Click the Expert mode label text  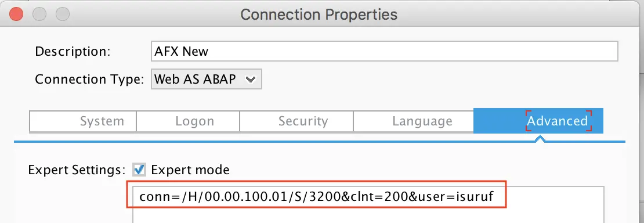pos(190,170)
